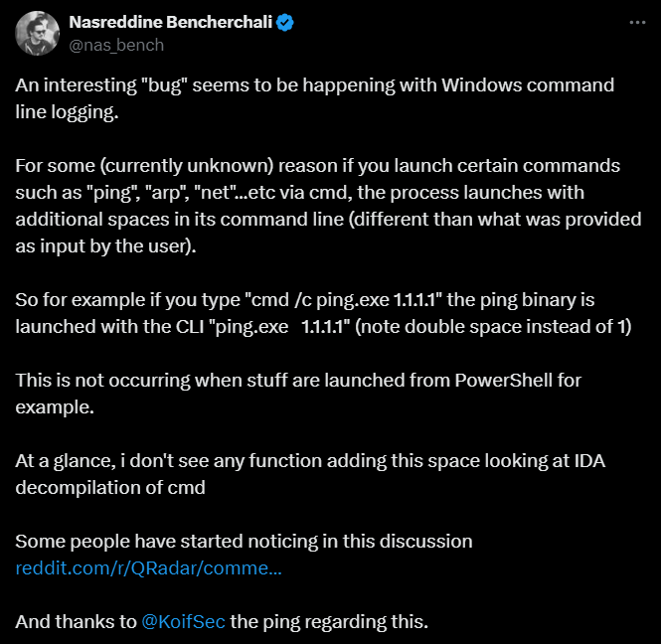Screen dimensions: 661x644
Task: Click the paragraph starting 'For some (currently unknown)'
Action: tap(328, 206)
